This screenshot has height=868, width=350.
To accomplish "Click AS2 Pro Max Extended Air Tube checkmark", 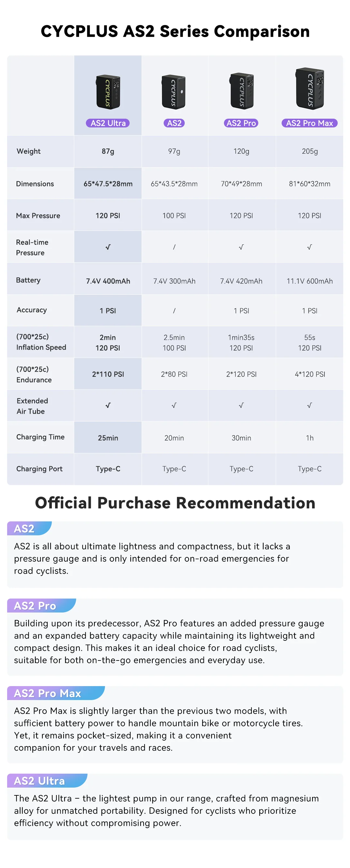I will tap(309, 406).
